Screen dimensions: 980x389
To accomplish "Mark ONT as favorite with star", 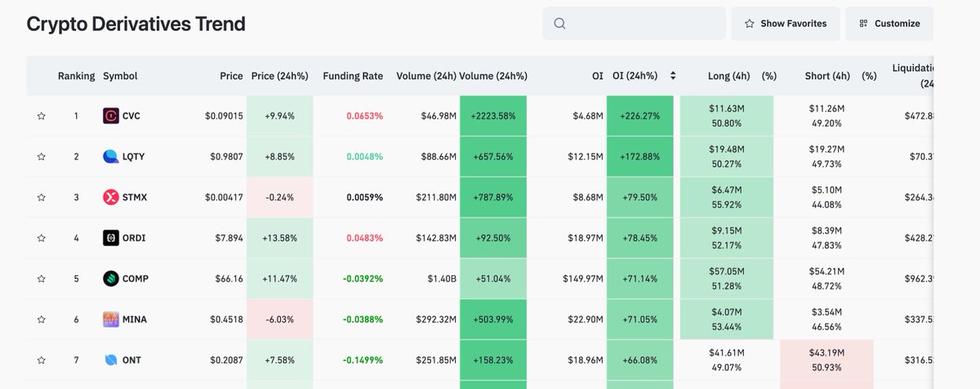I will click(x=41, y=360).
